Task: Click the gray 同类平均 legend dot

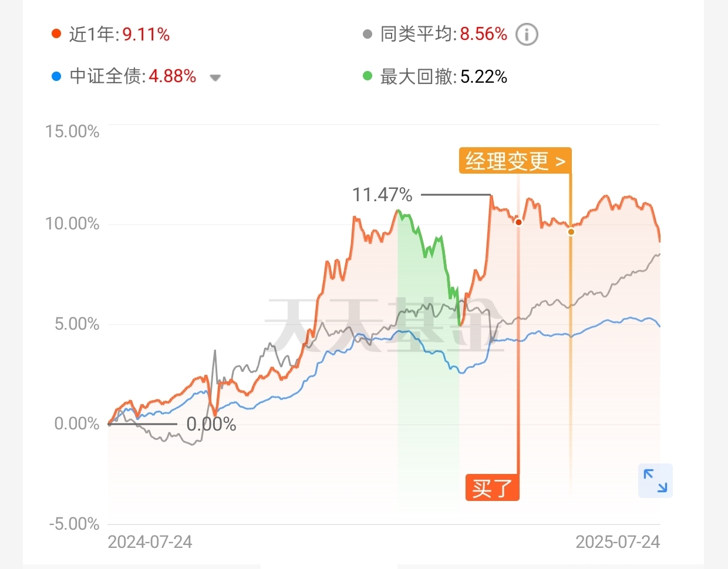Action: [x=368, y=34]
